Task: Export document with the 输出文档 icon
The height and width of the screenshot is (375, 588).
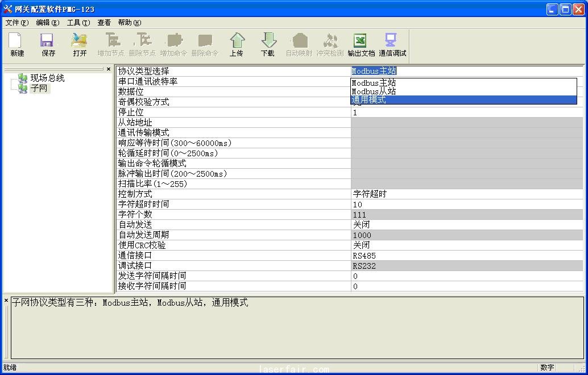Action: pyautogui.click(x=361, y=41)
